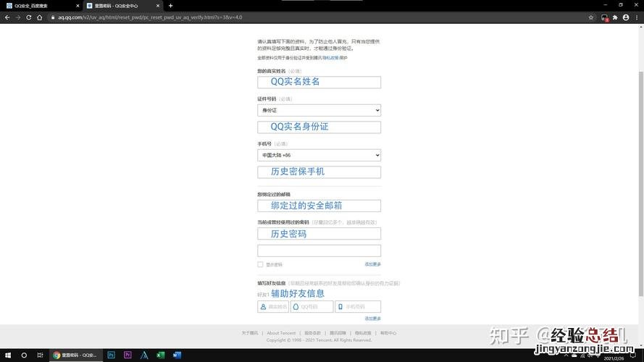Viewport: 644px width, 362px height.
Task: Launch Word from the taskbar
Action: 177,355
